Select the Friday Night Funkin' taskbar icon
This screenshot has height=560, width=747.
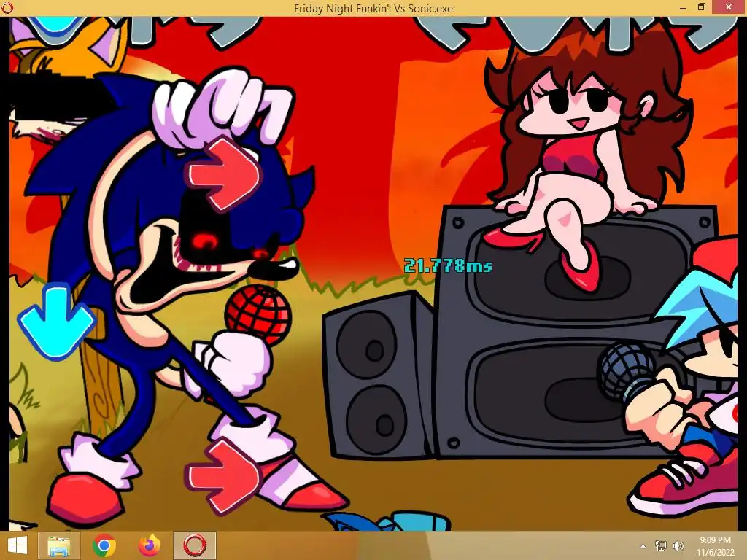tap(195, 545)
